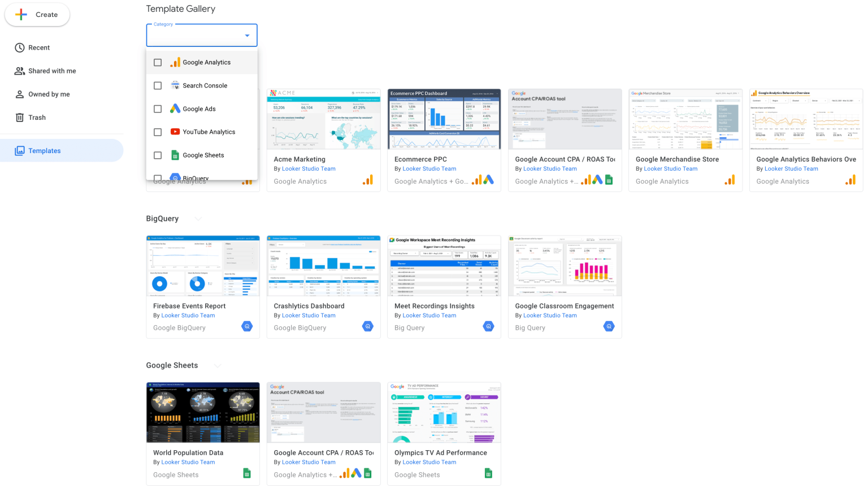Click the BigQuery icon on Firebase Events Report card
Image resolution: width=868 pixels, height=501 pixels.
[247, 326]
